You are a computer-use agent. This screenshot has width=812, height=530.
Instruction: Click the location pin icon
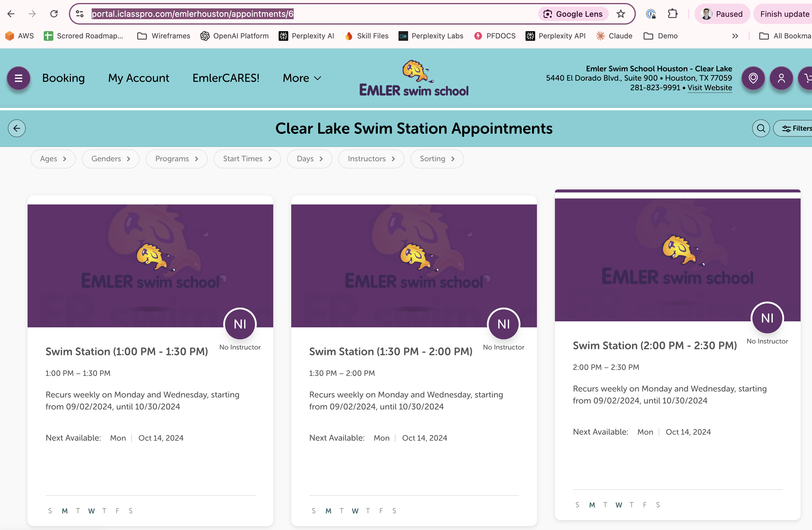click(753, 78)
